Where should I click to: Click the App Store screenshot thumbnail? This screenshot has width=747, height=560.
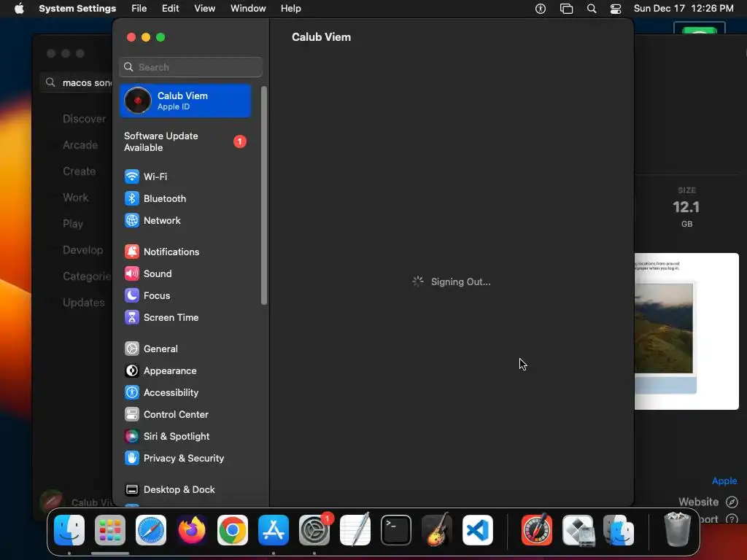(686, 331)
